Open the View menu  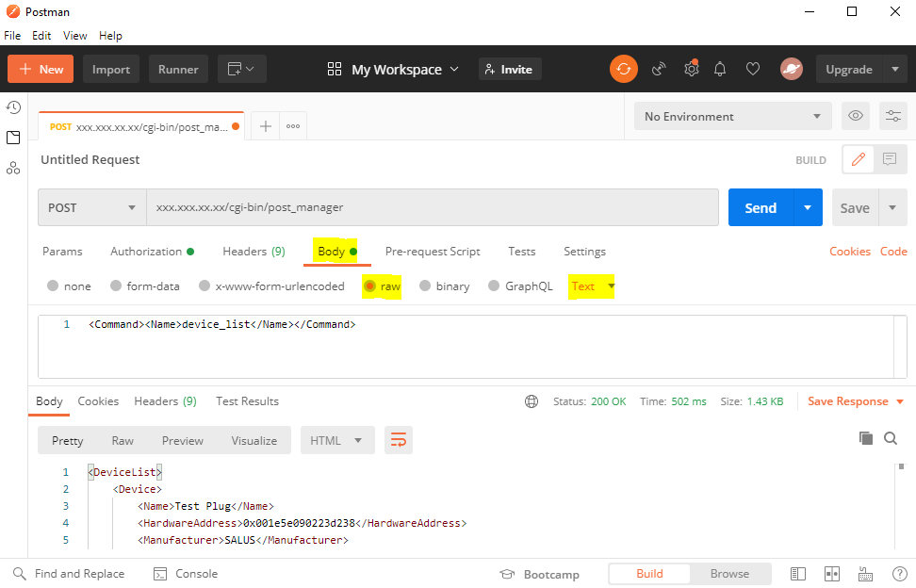pos(74,36)
